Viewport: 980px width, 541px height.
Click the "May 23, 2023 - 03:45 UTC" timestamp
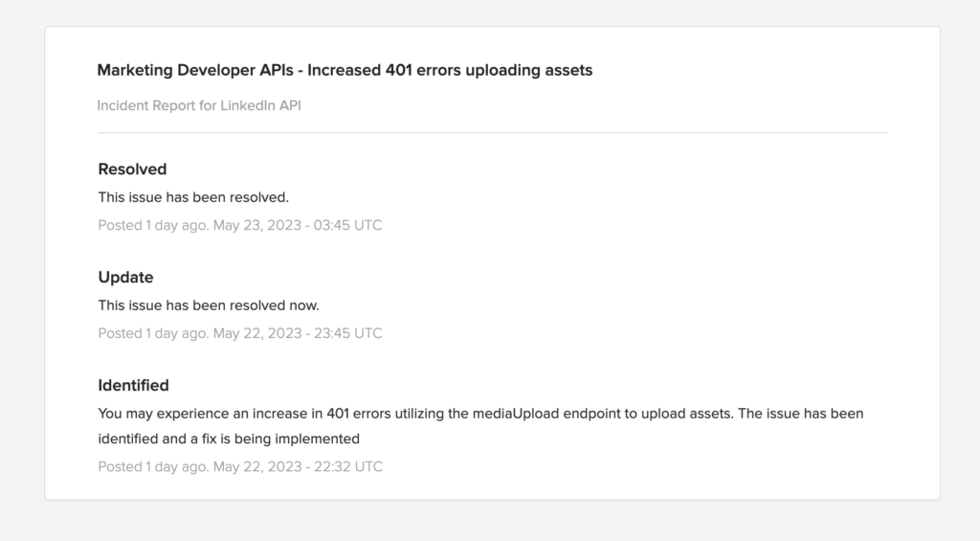298,225
